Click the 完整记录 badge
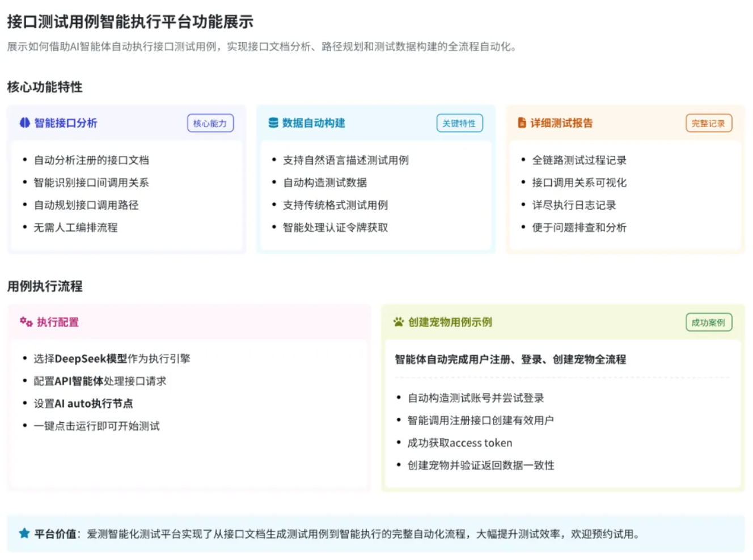The image size is (753, 560). pyautogui.click(x=709, y=123)
